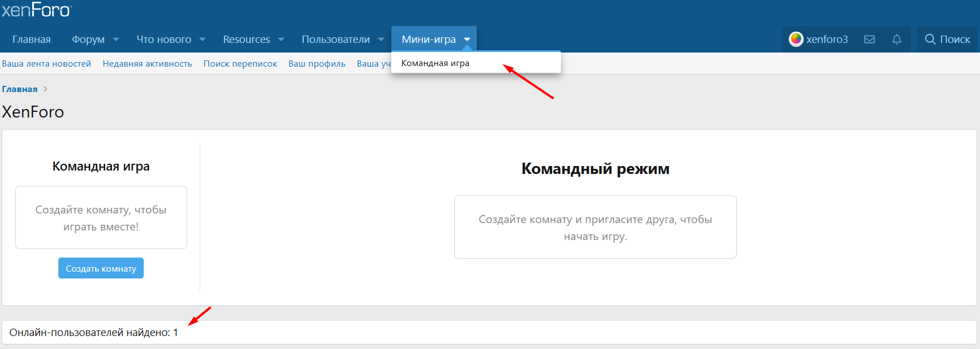Expand the Что нового dropdown arrow
The height and width of the screenshot is (349, 980).
(x=202, y=40)
